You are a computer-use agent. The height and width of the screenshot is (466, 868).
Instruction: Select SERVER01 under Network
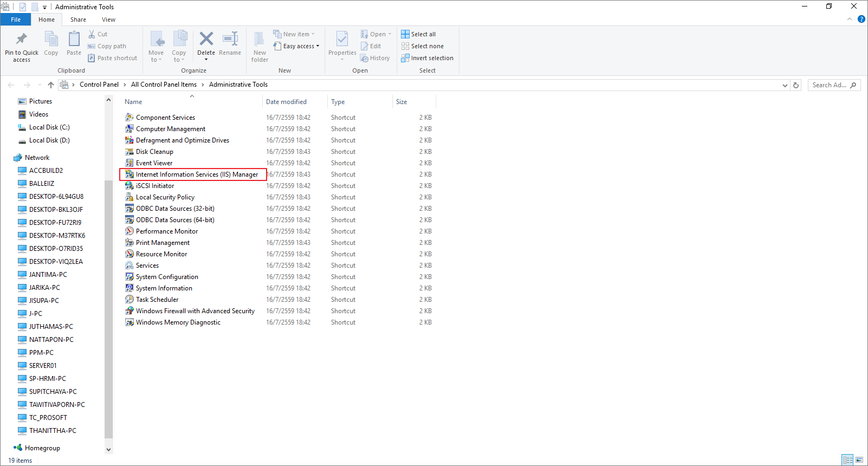[43, 366]
